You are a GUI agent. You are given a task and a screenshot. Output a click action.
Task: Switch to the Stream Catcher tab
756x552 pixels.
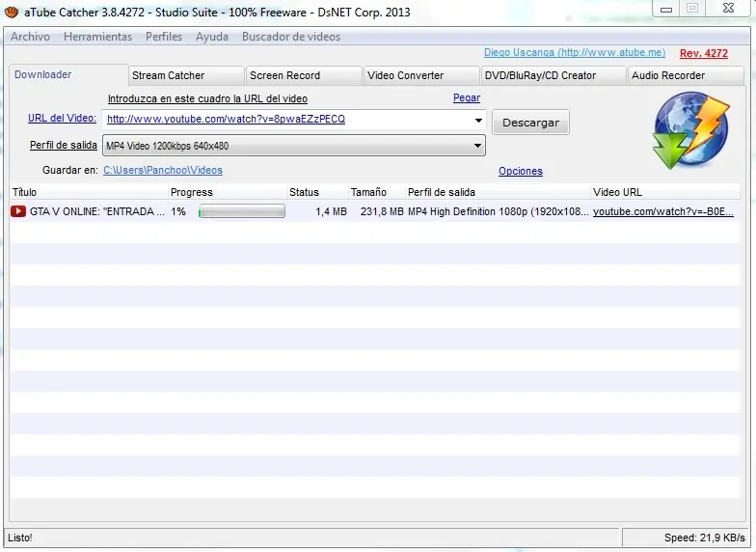coord(186,75)
